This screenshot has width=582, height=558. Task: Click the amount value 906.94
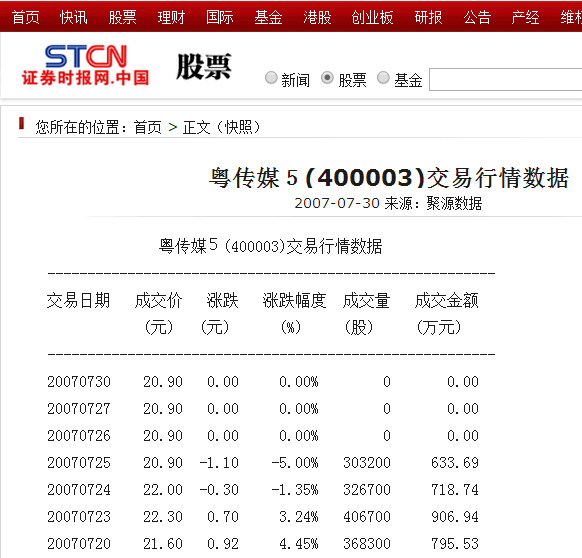(455, 517)
